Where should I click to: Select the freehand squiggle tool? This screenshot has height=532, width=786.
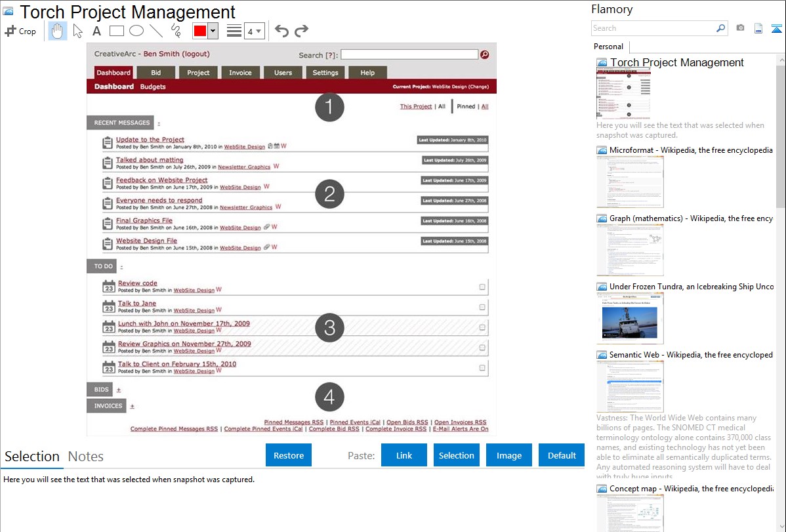[176, 31]
